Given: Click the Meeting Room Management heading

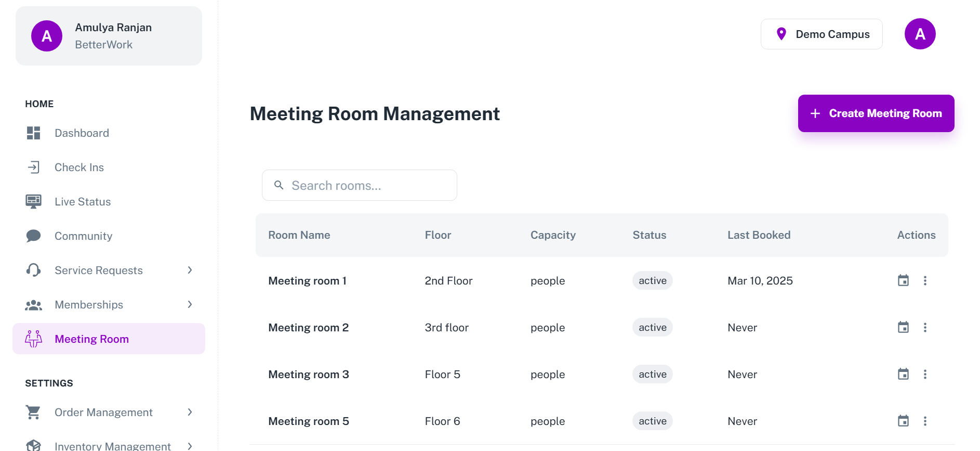Looking at the screenshot, I should pyautogui.click(x=375, y=114).
